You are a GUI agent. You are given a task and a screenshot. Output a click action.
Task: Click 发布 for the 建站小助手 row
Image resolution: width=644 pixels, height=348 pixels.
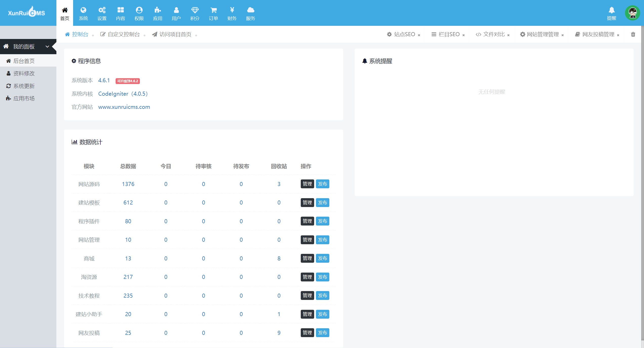323,314
